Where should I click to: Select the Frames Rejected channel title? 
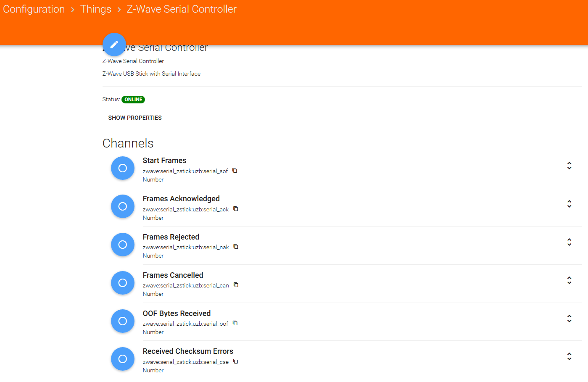click(171, 237)
